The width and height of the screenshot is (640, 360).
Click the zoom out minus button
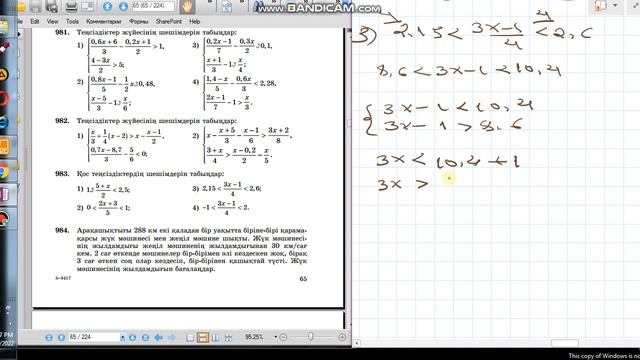283,337
